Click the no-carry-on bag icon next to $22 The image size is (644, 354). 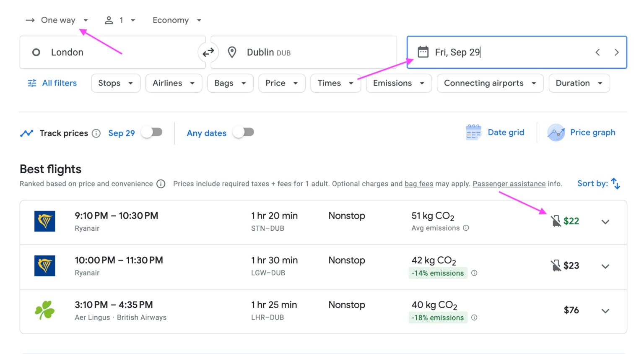tap(556, 221)
